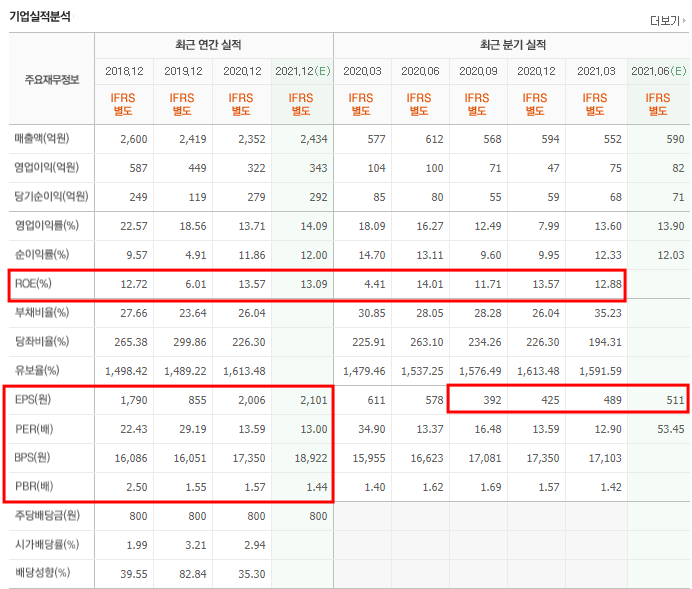Viewport: 692px width, 589px height.
Task: Click the 3.21 dividend yield value
Action: (x=196, y=545)
